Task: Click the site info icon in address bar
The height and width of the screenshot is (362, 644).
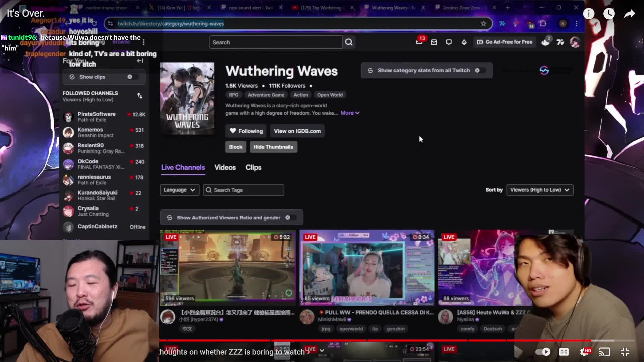Action: (110, 24)
